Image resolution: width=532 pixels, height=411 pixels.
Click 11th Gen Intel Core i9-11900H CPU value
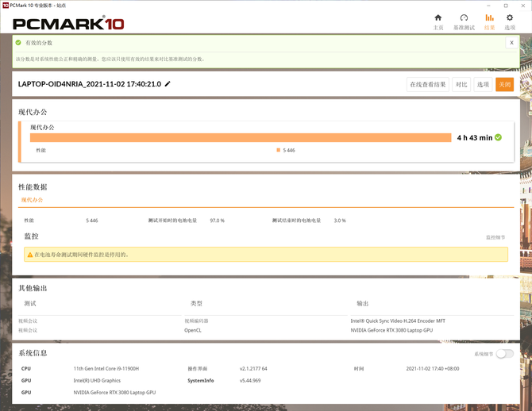pyautogui.click(x=106, y=369)
